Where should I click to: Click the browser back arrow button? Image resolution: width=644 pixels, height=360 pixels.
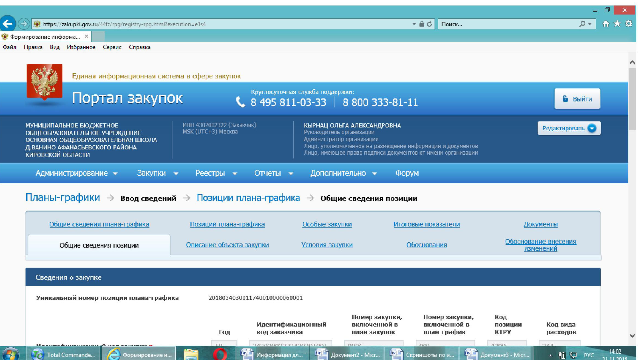[8, 24]
